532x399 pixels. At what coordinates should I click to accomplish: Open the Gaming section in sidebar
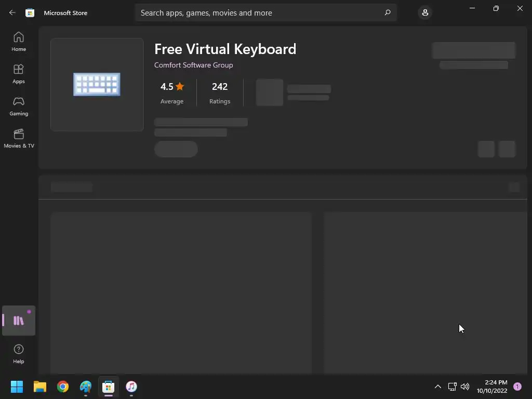pos(19,106)
